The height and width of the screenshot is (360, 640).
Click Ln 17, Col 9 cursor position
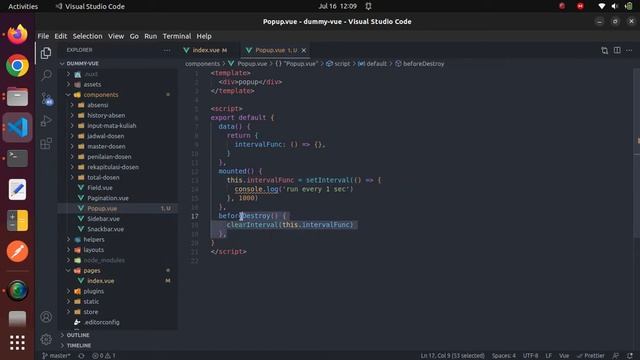click(x=452, y=356)
